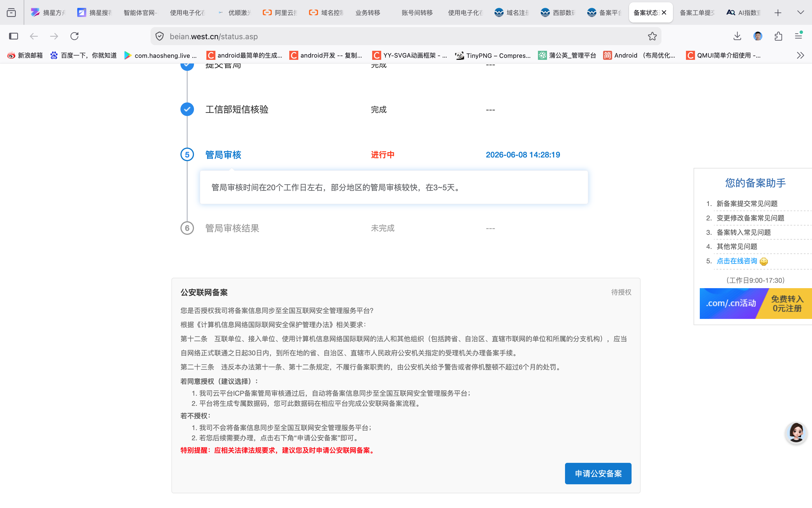Image resolution: width=812 pixels, height=508 pixels.
Task: Switch to the 摘星搜索 tab
Action: [x=95, y=13]
